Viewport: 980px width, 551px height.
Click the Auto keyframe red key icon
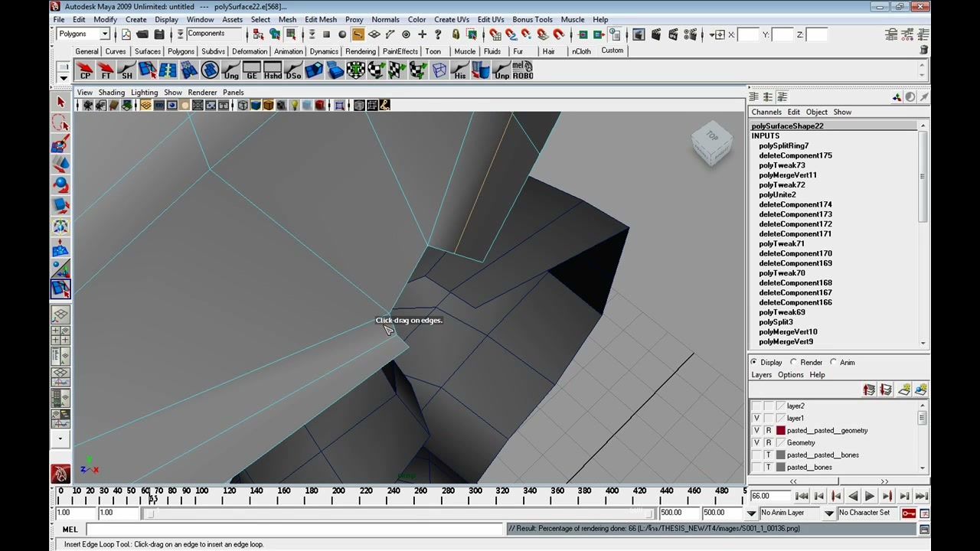coord(909,513)
